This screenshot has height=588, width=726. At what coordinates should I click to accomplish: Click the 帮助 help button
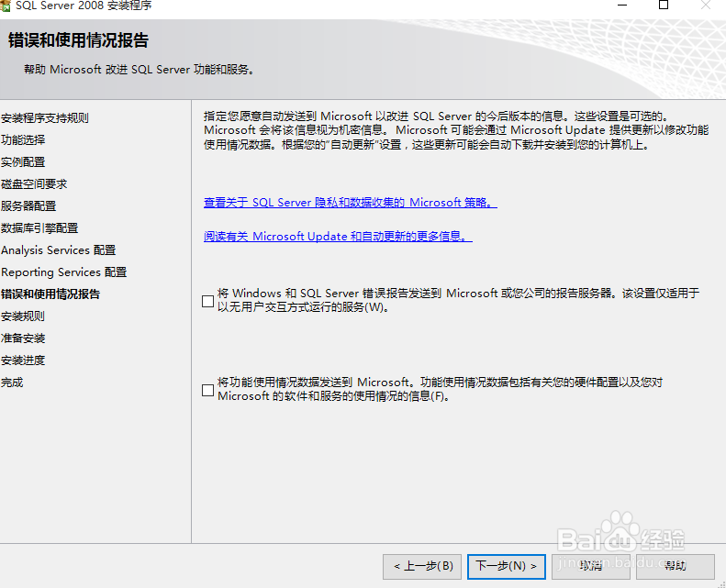[676, 566]
